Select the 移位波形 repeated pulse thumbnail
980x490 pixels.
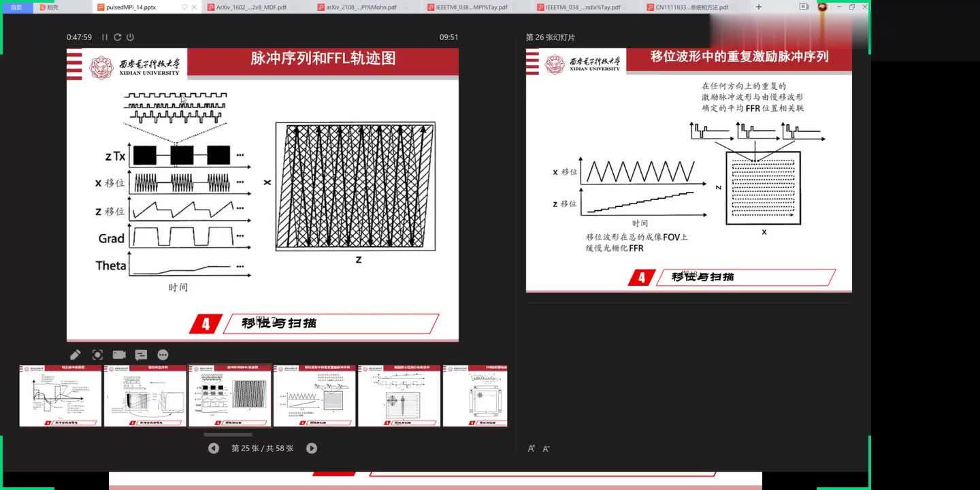[x=314, y=395]
